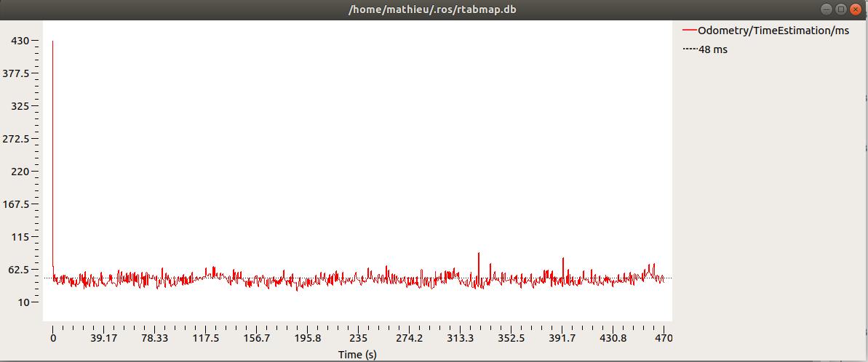Click the 235 tick label on the time axis
The height and width of the screenshot is (362, 868).
(358, 338)
